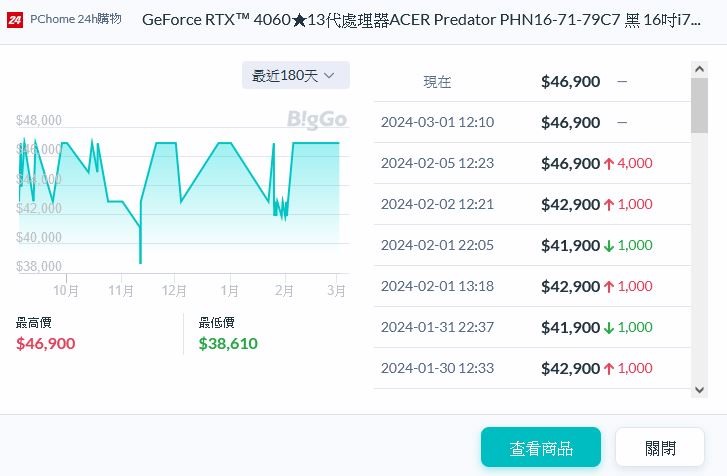Click the 12月 label on the chart axis
The height and width of the screenshot is (476, 727).
coord(174,291)
